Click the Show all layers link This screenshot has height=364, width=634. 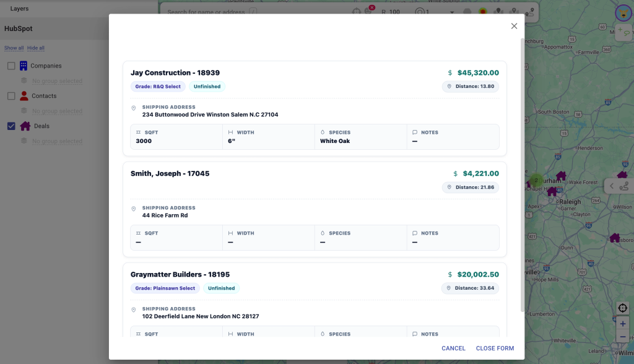[14, 48]
